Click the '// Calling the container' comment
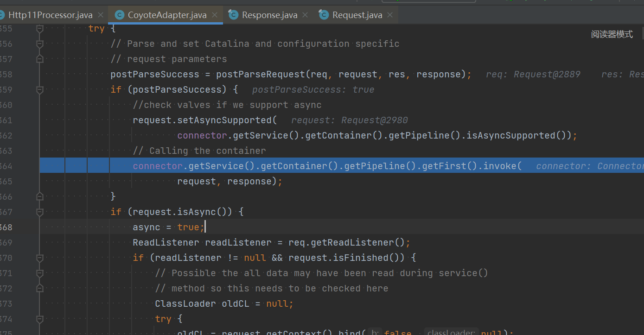The image size is (644, 335). coord(199,151)
